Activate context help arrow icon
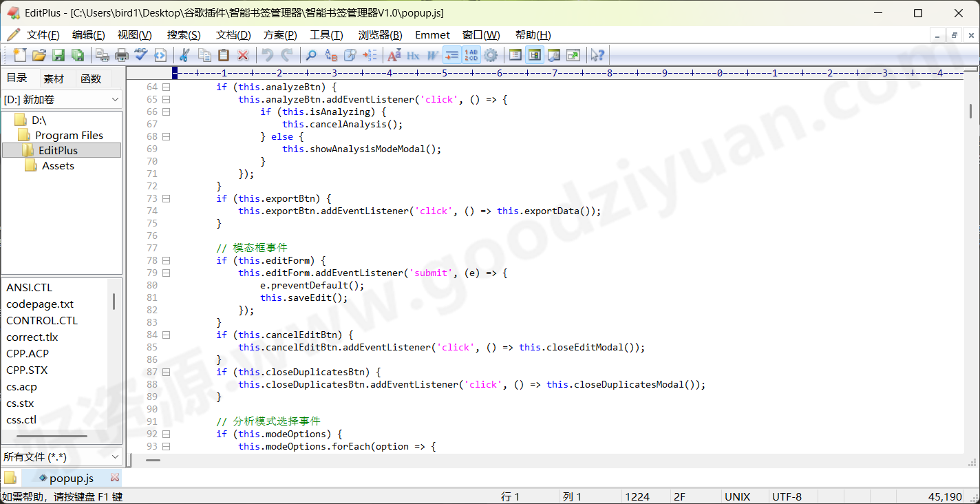 click(x=598, y=55)
